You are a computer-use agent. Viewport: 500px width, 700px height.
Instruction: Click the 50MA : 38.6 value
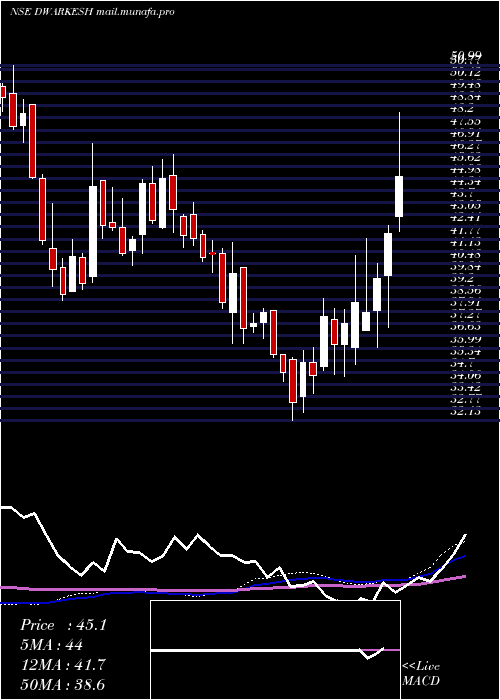click(x=63, y=685)
